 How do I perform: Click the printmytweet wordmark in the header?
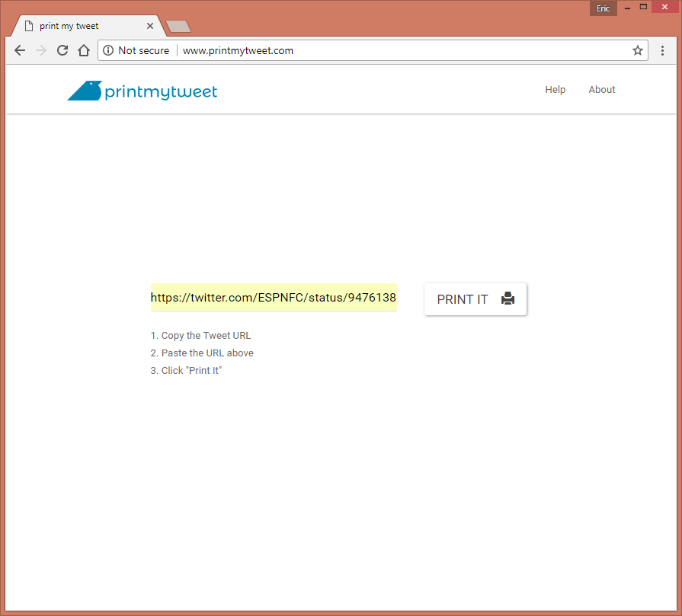160,90
